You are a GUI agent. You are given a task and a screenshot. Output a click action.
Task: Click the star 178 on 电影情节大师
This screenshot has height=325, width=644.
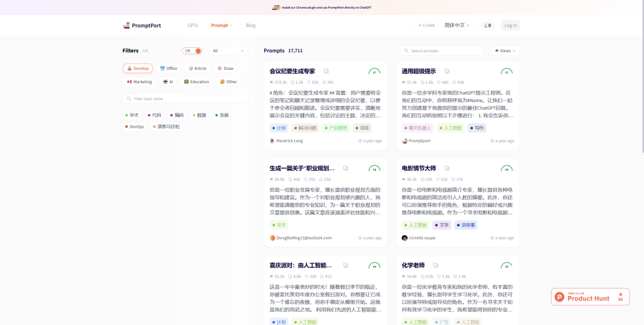coord(457,180)
